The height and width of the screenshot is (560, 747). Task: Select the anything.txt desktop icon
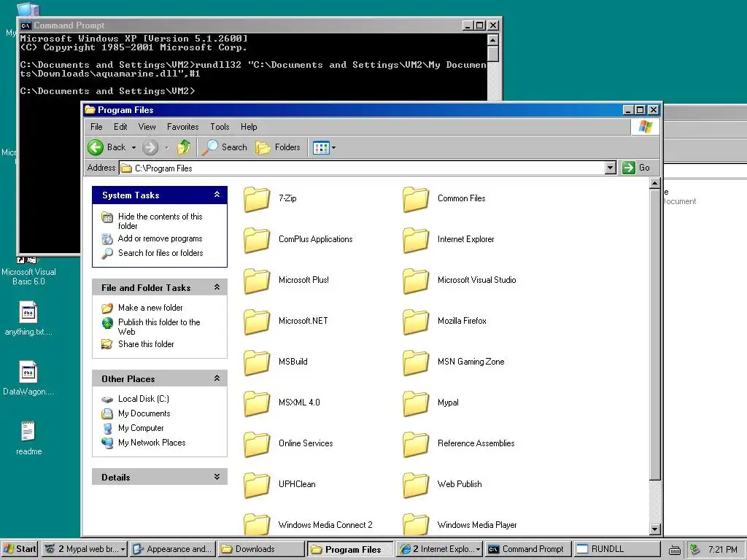[28, 312]
